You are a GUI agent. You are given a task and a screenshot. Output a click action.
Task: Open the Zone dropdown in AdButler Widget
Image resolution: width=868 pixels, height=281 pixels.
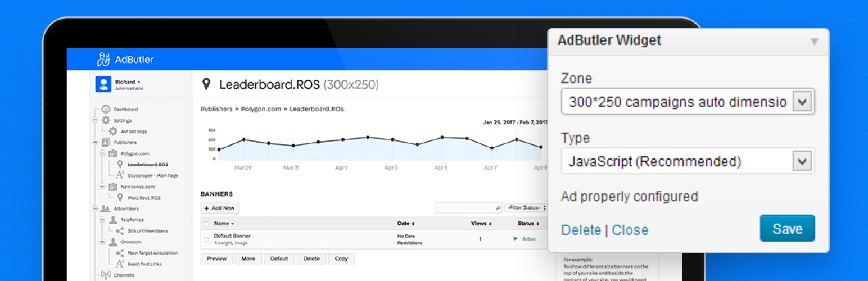pos(688,102)
